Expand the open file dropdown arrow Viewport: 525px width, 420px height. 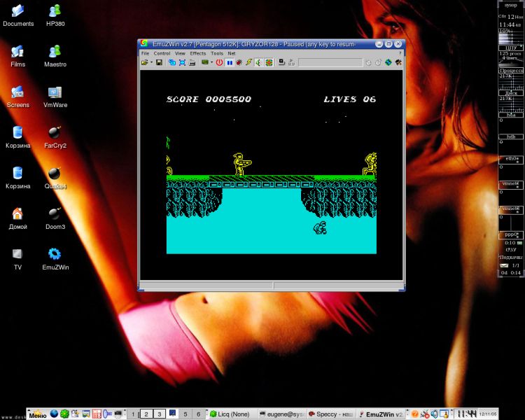point(151,62)
